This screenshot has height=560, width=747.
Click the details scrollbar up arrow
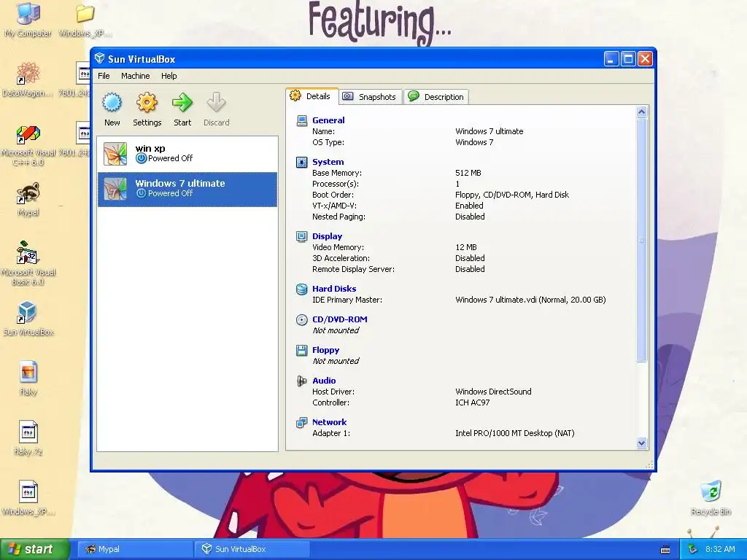[641, 112]
